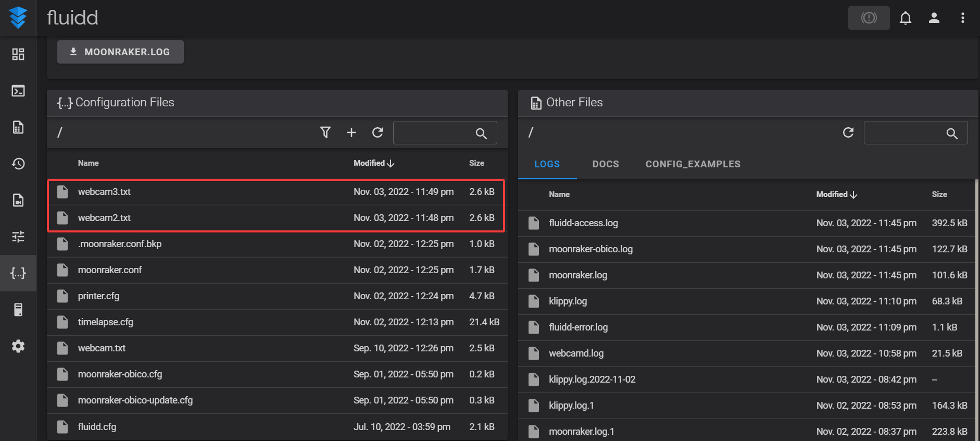Image resolution: width=980 pixels, height=441 pixels.
Task: Click file icon next to klippy.log
Action: (534, 301)
